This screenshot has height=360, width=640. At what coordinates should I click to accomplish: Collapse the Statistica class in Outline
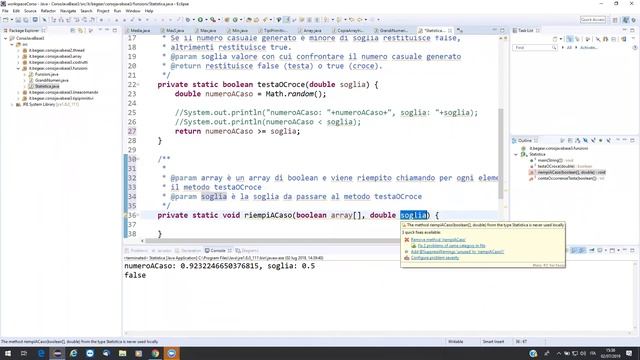point(516,155)
